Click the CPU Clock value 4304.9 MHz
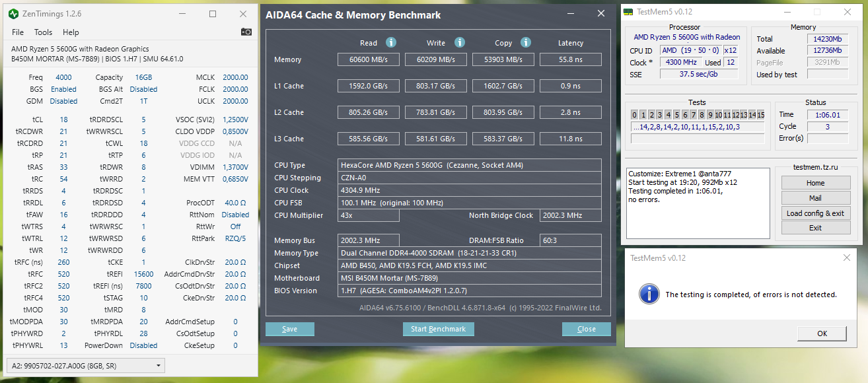The image size is (868, 383). (470, 190)
